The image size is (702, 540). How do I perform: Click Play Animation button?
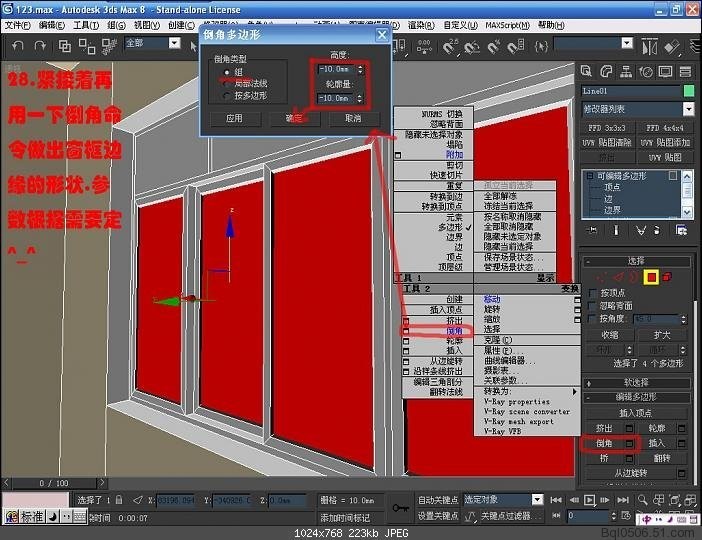tap(590, 500)
